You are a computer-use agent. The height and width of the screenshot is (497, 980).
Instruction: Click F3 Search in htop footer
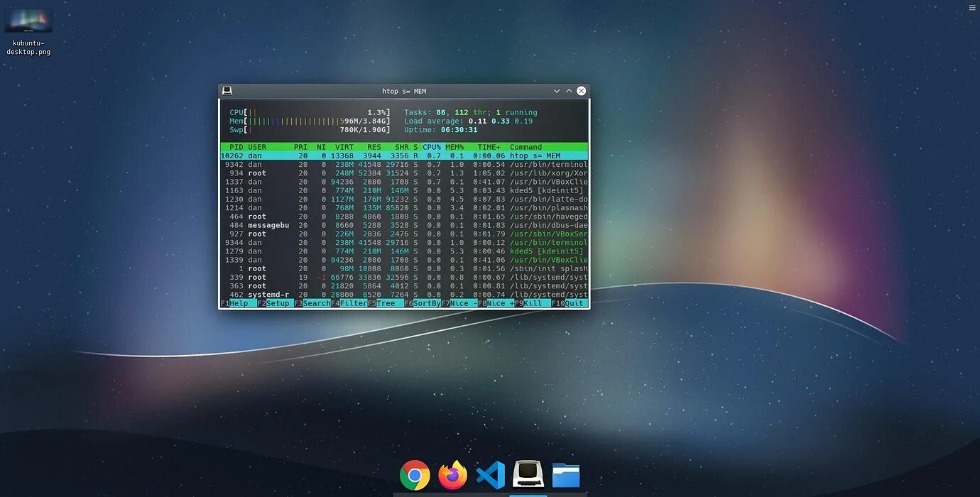point(312,303)
